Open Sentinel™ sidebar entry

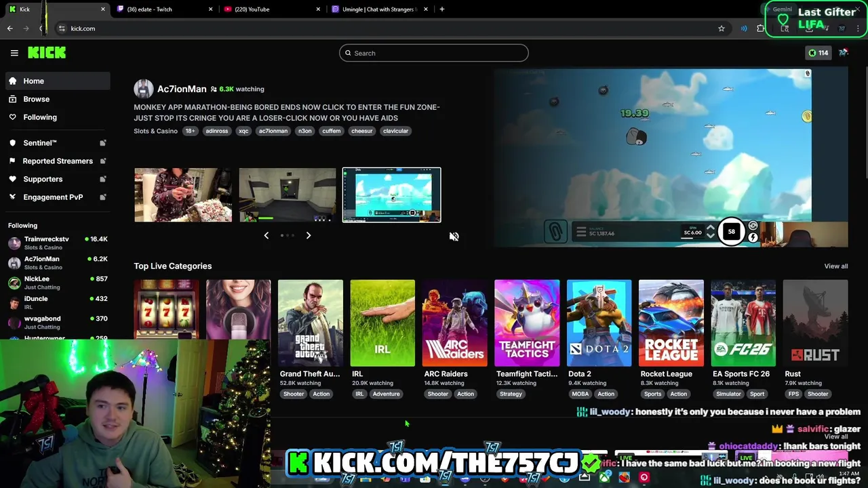pyautogui.click(x=58, y=143)
